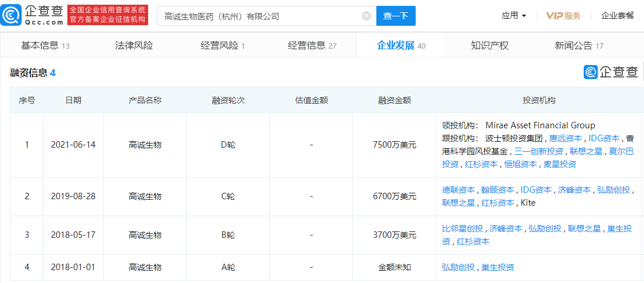The image size is (644, 283).
Task: Click the official credit agency red banner
Action: pyautogui.click(x=108, y=15)
